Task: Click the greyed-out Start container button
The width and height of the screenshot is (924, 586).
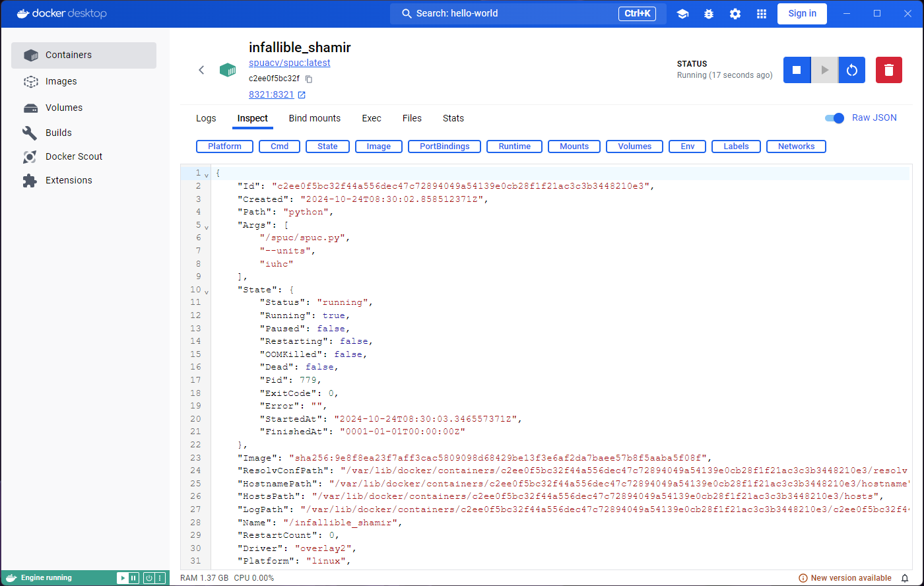Action: pyautogui.click(x=824, y=70)
